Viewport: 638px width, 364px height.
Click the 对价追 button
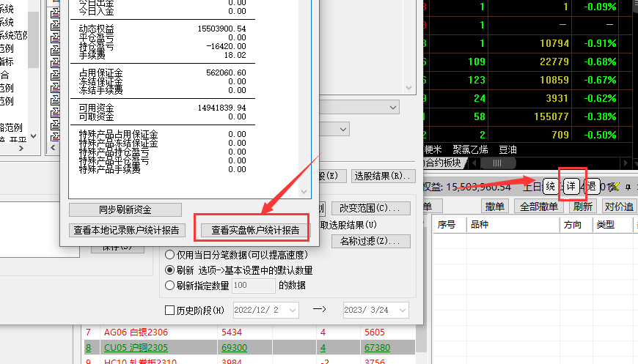pyautogui.click(x=619, y=207)
